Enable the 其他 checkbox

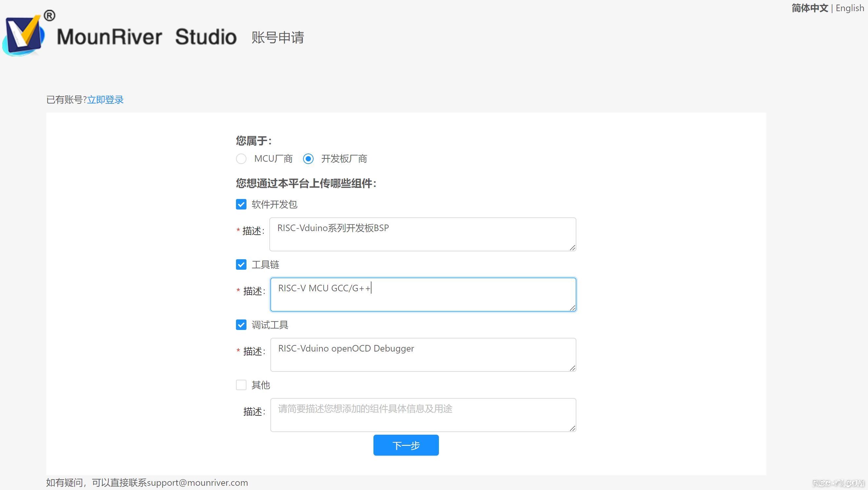tap(241, 385)
